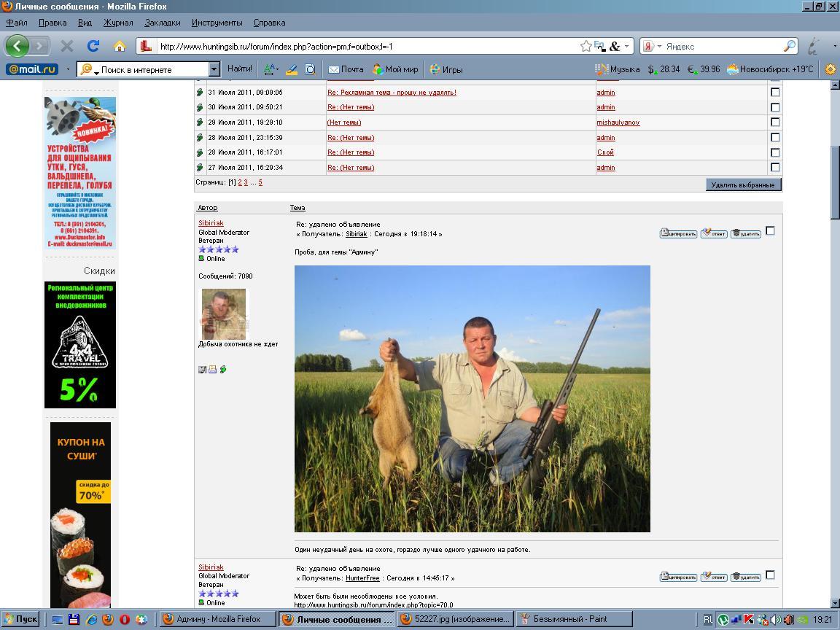The image size is (840, 630).
Task: Open Почта mail in Mail.ru toolbar
Action: tap(346, 69)
